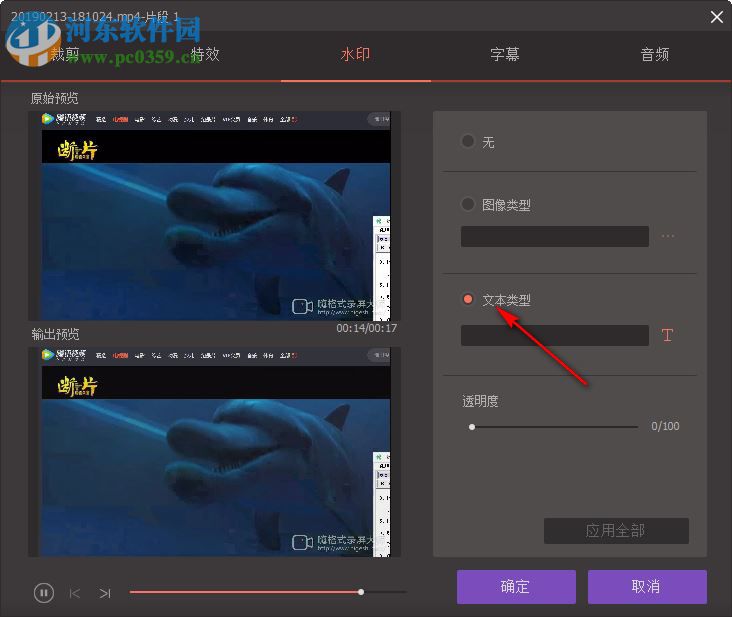Screen dimensions: 732x617
Task: Cancel with the 取消 button
Action: (647, 587)
